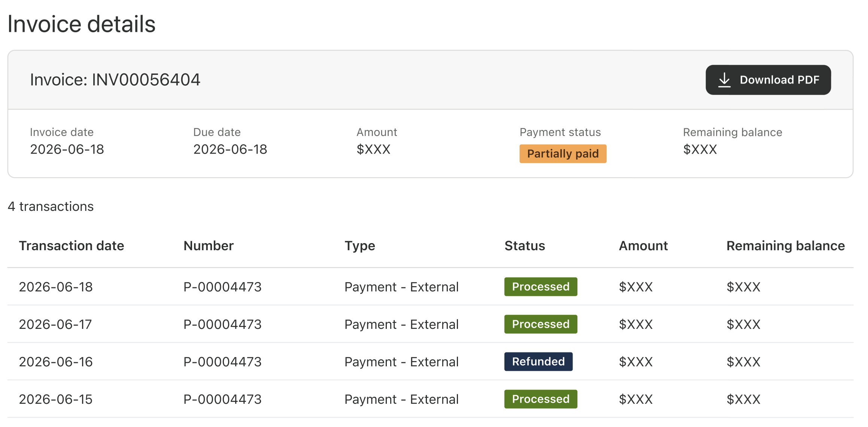Click the Refunded status badge

point(538,361)
